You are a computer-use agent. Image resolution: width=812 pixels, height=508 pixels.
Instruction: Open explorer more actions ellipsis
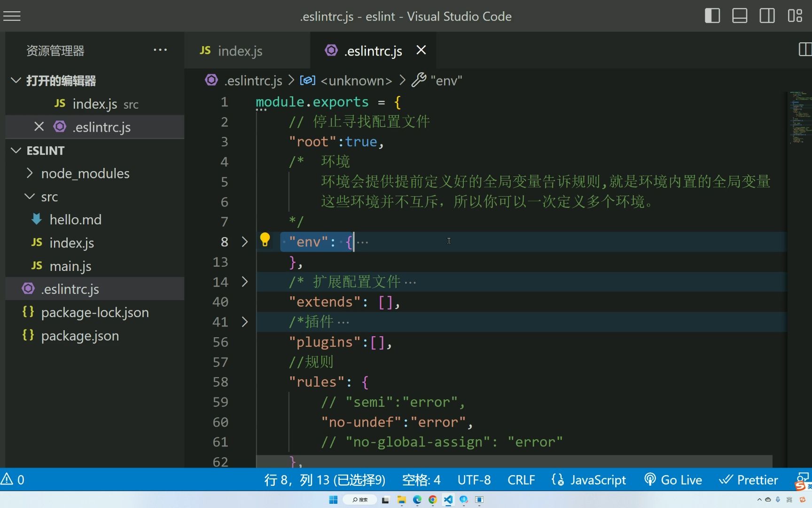(160, 50)
